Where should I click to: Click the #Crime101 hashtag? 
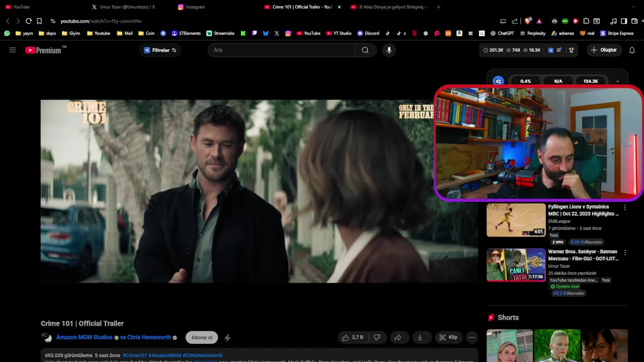tap(135, 355)
